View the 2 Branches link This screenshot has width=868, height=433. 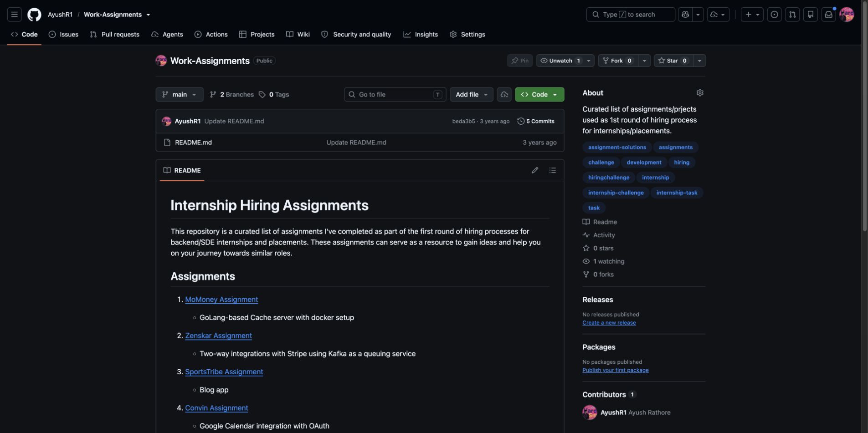(231, 95)
